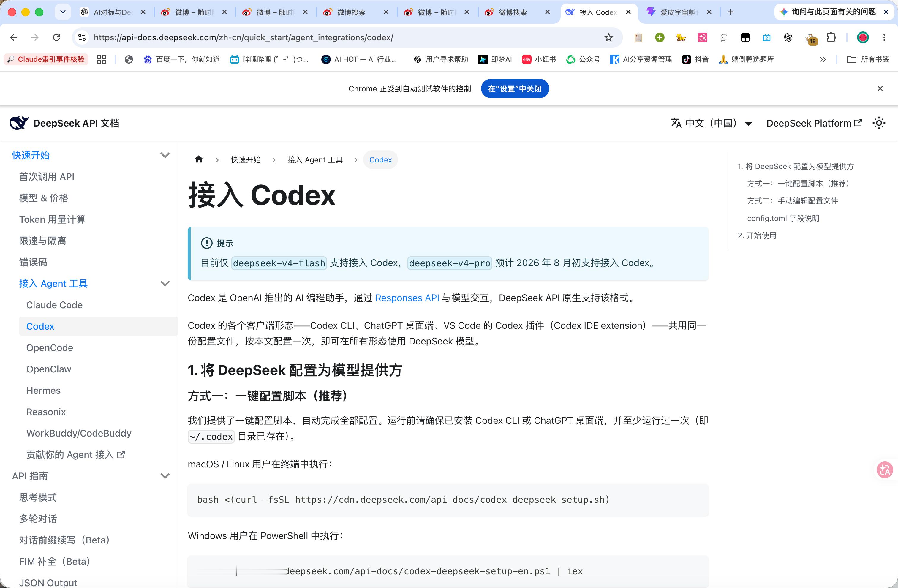Click the red translate extension icon in toolbar
Image resolution: width=898 pixels, height=588 pixels.
click(703, 37)
